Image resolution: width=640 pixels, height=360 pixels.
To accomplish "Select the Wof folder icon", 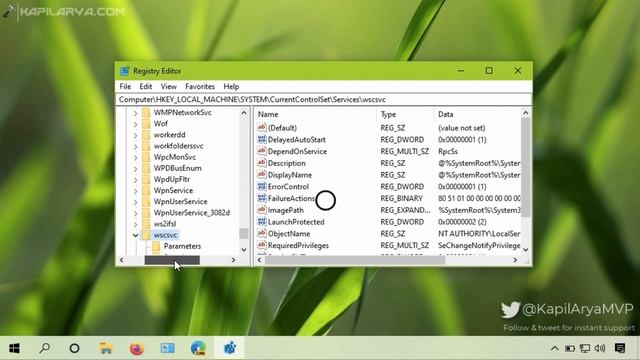I will [x=146, y=123].
